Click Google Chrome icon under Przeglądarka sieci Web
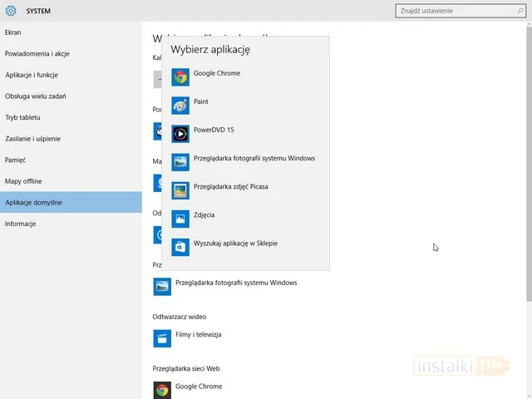The image size is (532, 399). tap(162, 390)
